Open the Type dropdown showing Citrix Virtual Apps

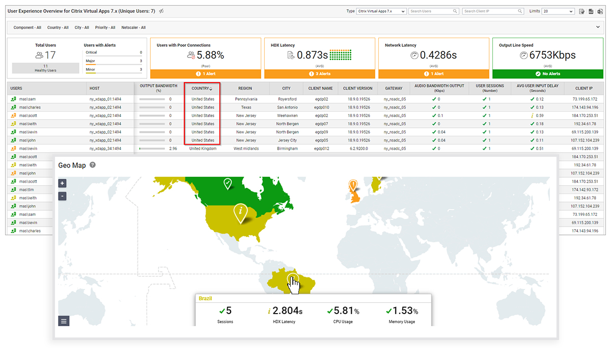click(x=381, y=11)
